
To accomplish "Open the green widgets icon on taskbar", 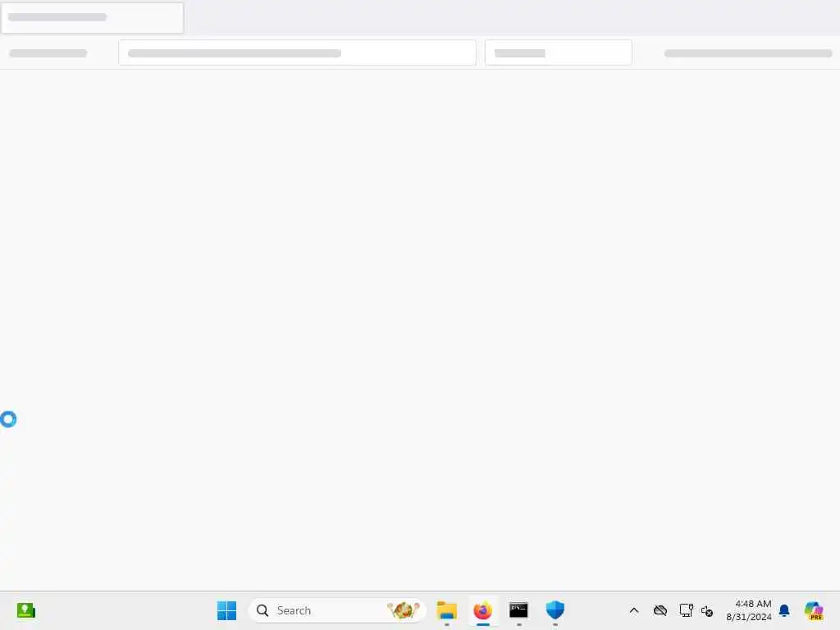I will (25, 610).
